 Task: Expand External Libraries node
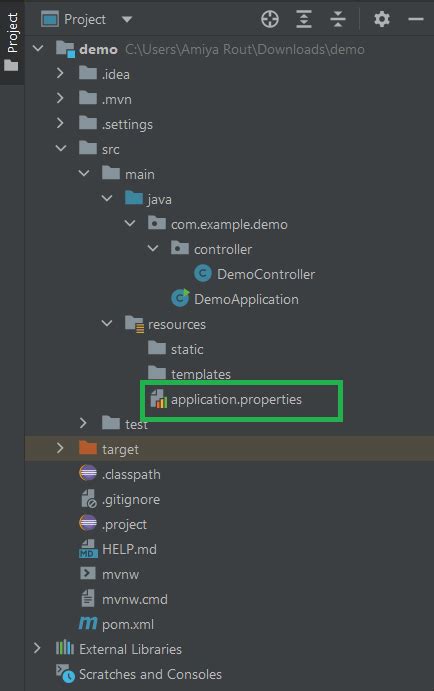coord(37,648)
